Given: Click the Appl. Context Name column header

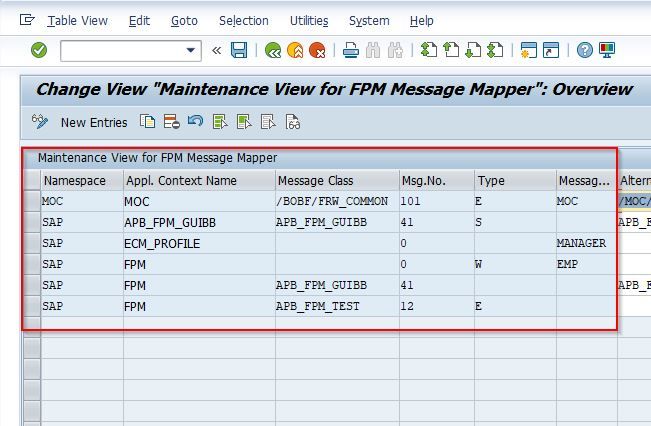Looking at the screenshot, I should pyautogui.click(x=199, y=181).
